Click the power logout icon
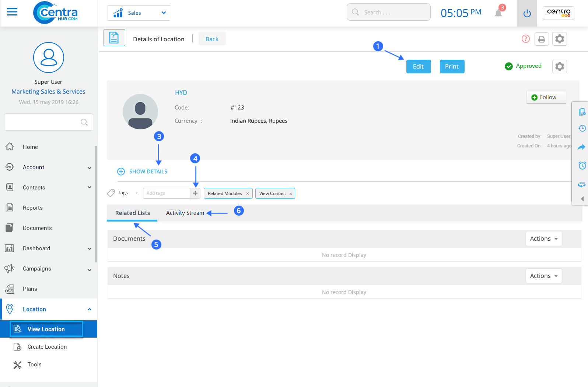 pyautogui.click(x=527, y=14)
